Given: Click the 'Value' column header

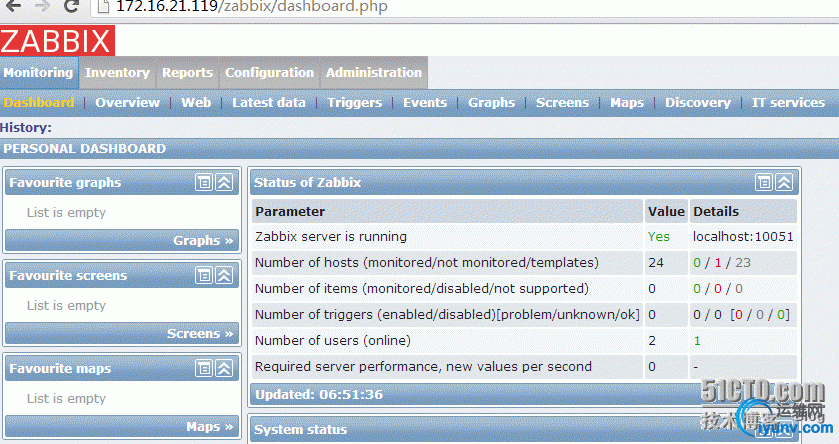Looking at the screenshot, I should (666, 212).
